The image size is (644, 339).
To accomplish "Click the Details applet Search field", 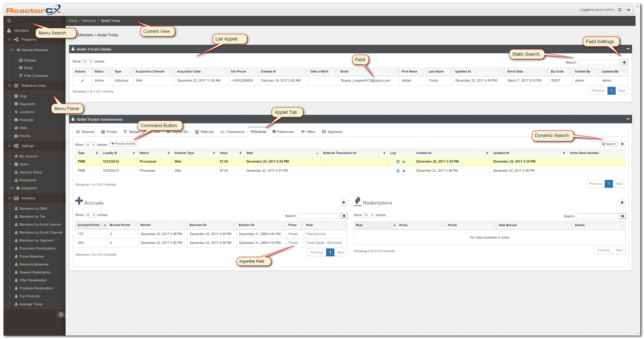I will [x=599, y=63].
